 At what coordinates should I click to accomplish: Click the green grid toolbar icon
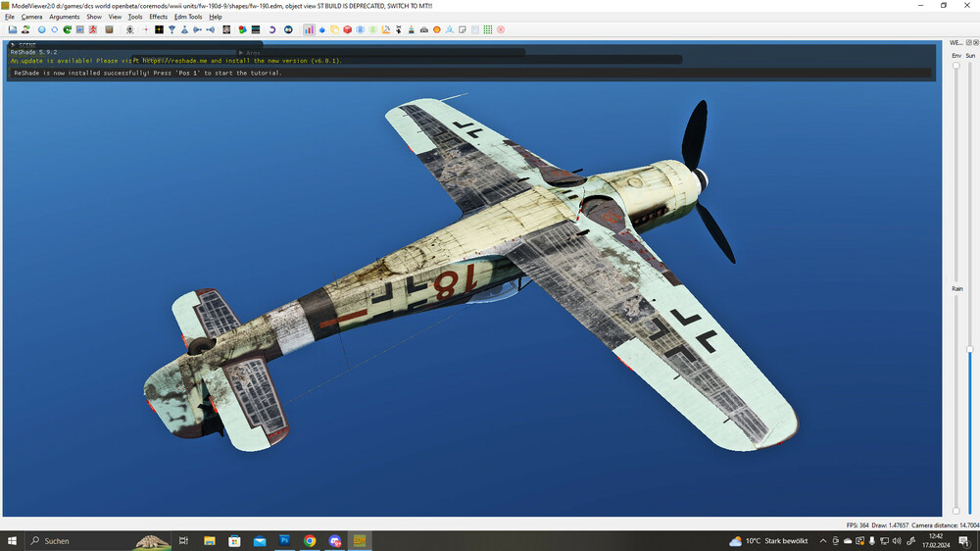pos(488,29)
